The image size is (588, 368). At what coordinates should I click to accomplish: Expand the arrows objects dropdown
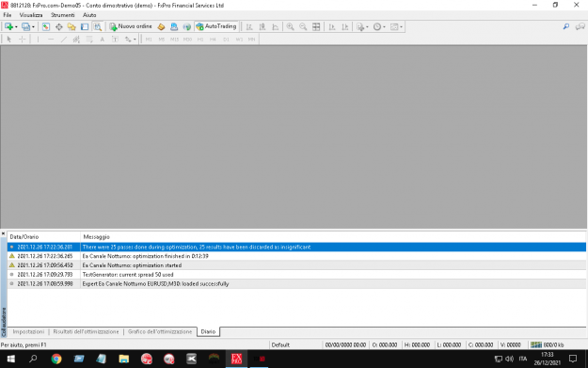[x=135, y=40]
